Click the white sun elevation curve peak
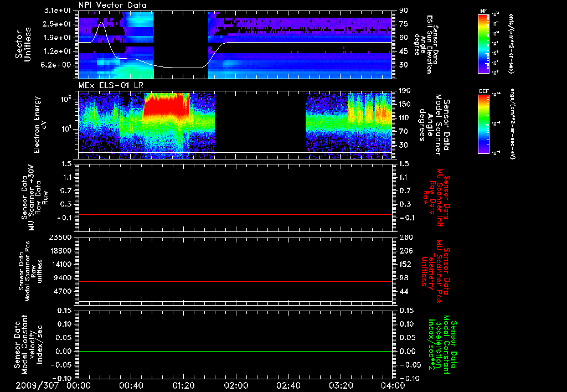Viewport: 567px width, 392px height. pos(101,23)
